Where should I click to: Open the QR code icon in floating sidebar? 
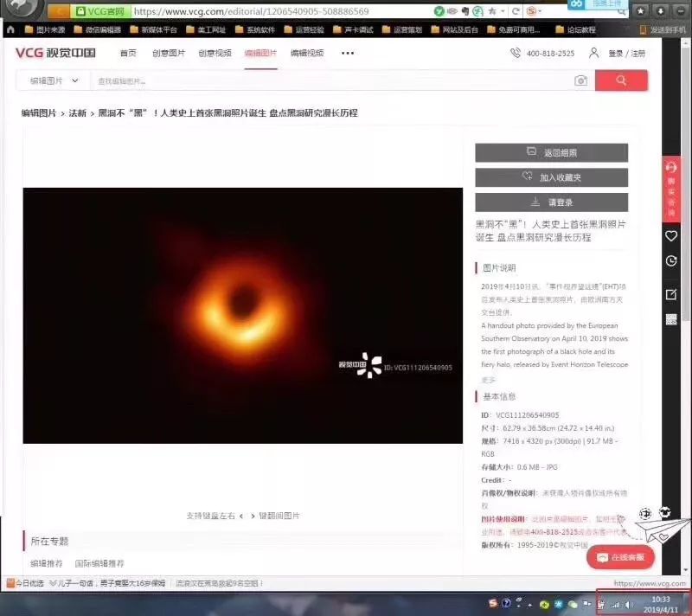tap(670, 318)
